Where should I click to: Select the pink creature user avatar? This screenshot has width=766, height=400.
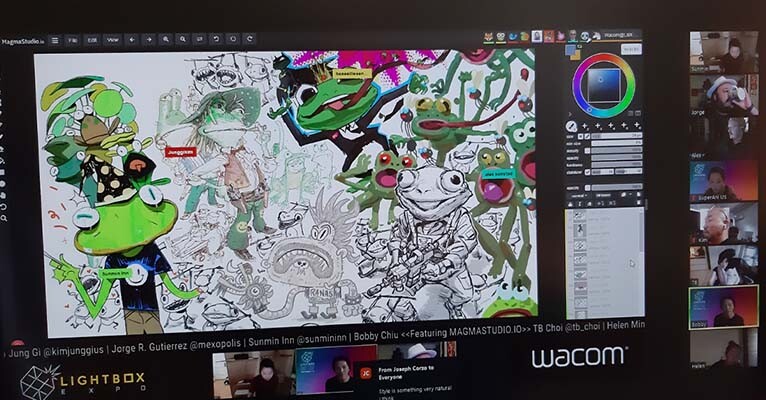560,37
